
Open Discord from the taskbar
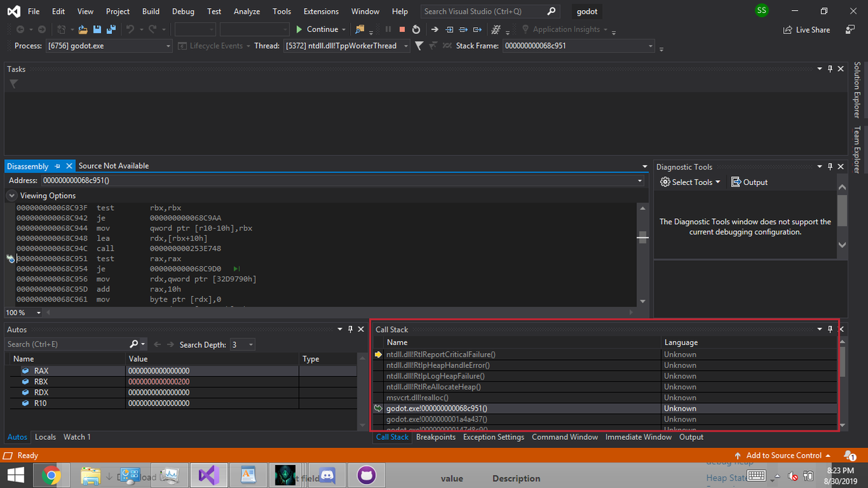[328, 475]
